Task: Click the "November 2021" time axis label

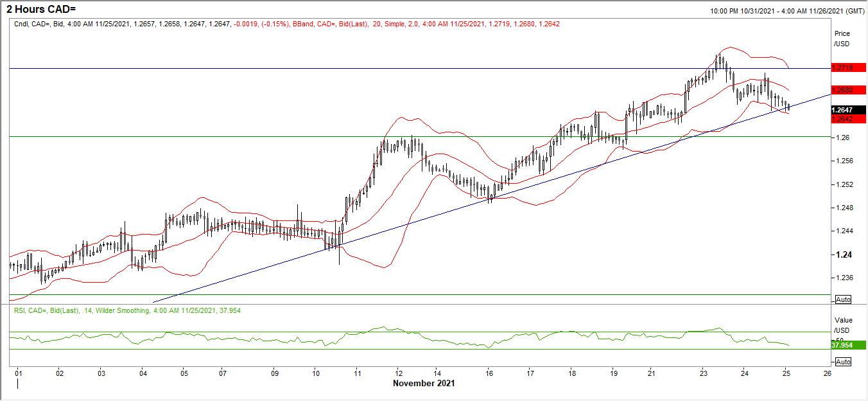Action: pyautogui.click(x=423, y=383)
